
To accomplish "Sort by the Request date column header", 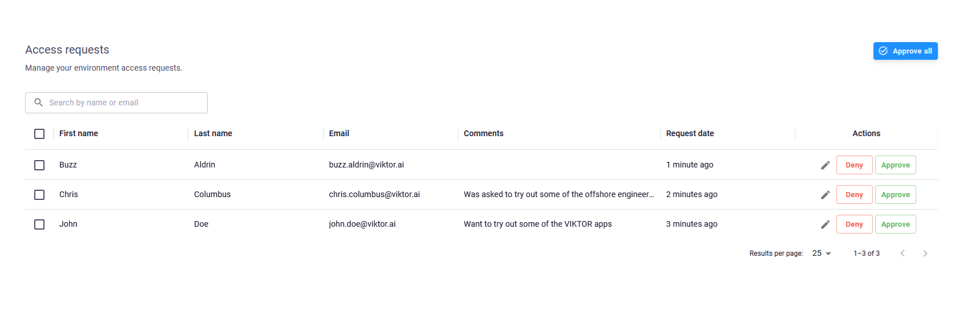I will pos(690,133).
